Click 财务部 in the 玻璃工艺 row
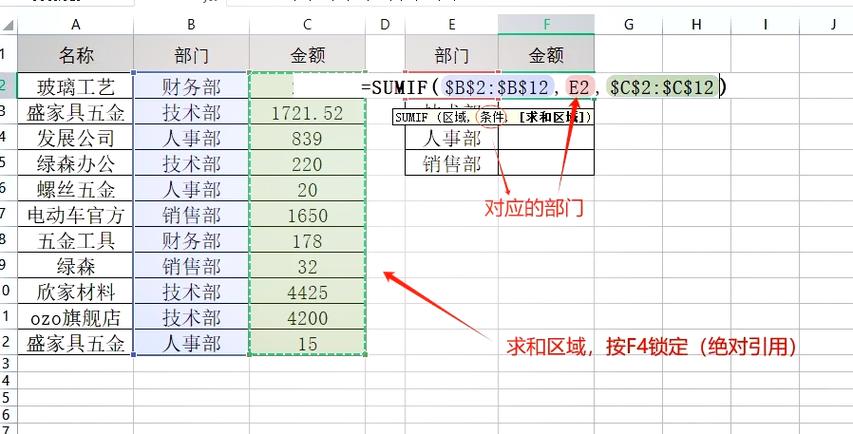The image size is (853, 434). [191, 86]
